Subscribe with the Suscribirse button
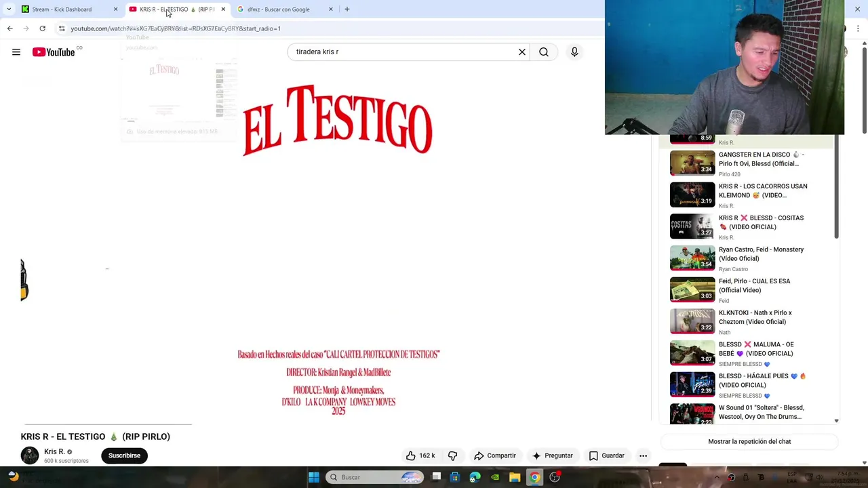This screenshot has height=488, width=868. (x=124, y=455)
